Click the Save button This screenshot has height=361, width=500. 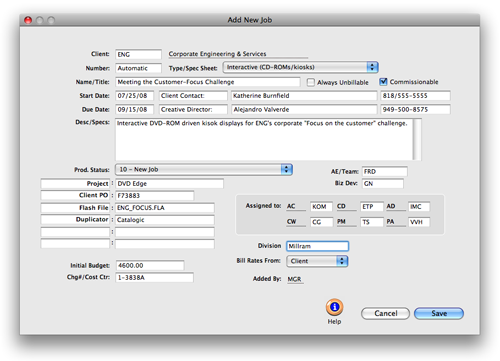tap(439, 313)
